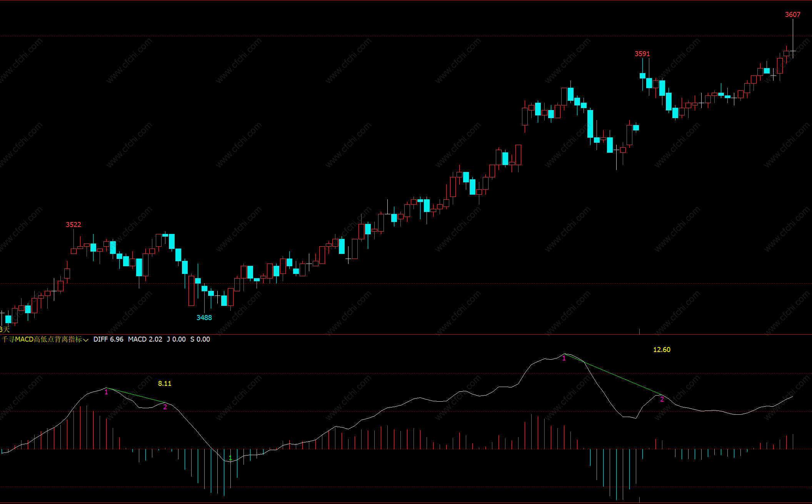Click green marker 1 at MACD trough
This screenshot has width=812, height=504.
coord(230,458)
